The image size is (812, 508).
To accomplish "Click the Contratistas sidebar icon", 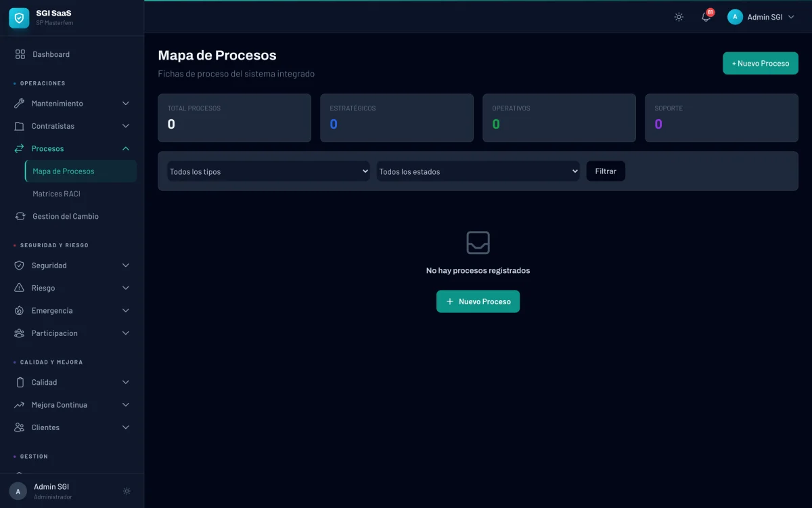I will tap(19, 125).
